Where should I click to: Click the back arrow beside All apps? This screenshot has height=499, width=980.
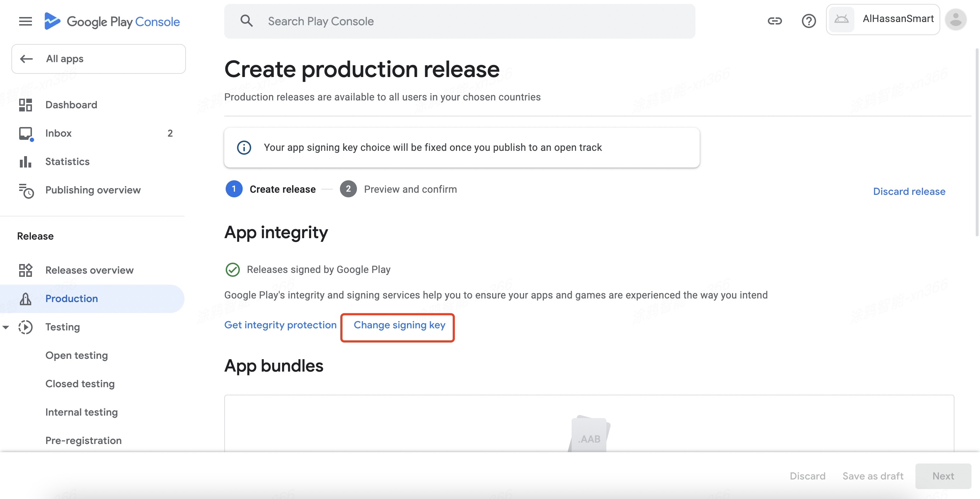point(26,59)
